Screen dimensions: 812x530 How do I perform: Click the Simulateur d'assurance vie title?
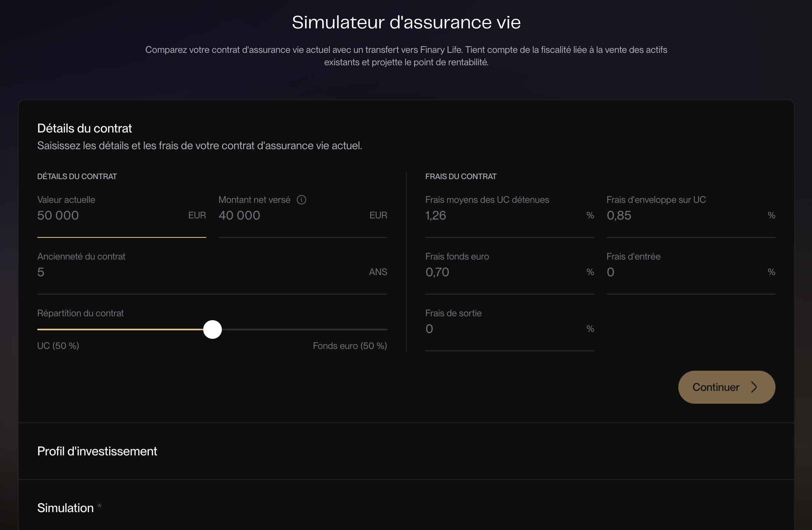(406, 22)
